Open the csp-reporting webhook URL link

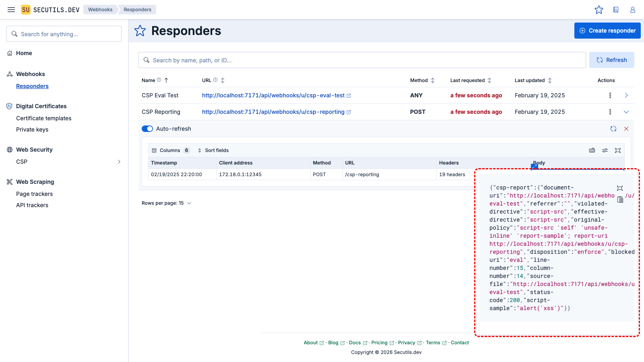tap(273, 112)
